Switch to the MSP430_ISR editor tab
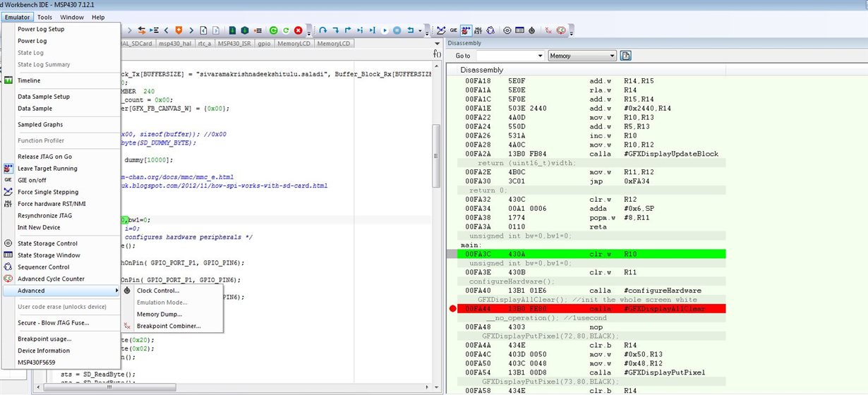The width and height of the screenshot is (868, 395). click(x=234, y=44)
